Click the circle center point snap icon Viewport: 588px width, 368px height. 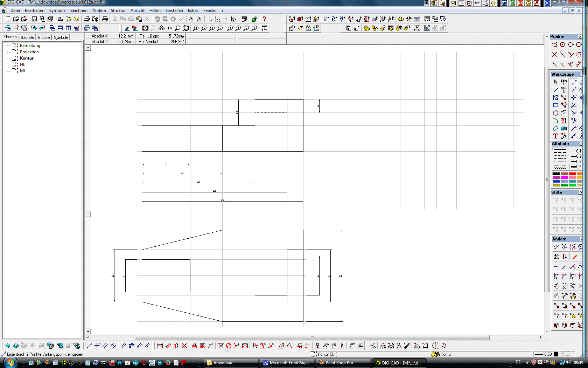click(562, 45)
